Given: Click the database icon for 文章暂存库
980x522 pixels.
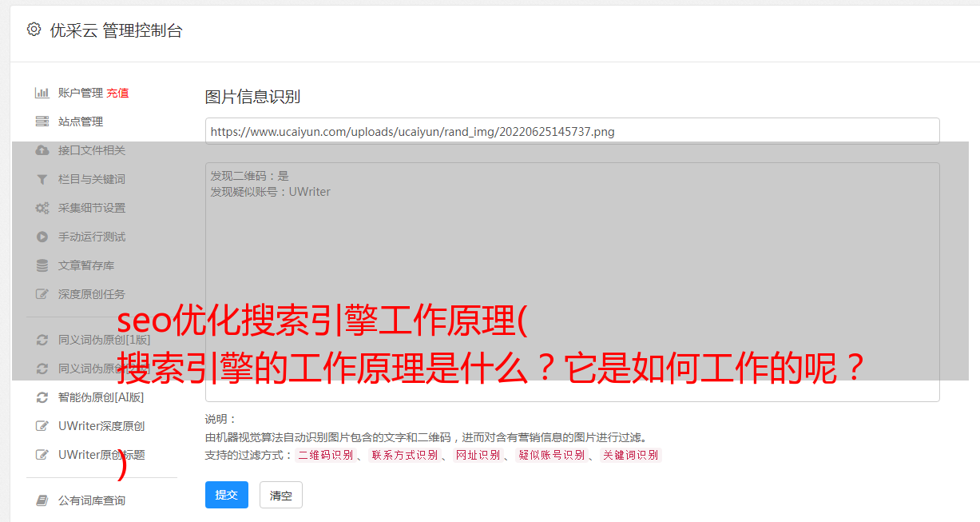Looking at the screenshot, I should pos(42,265).
